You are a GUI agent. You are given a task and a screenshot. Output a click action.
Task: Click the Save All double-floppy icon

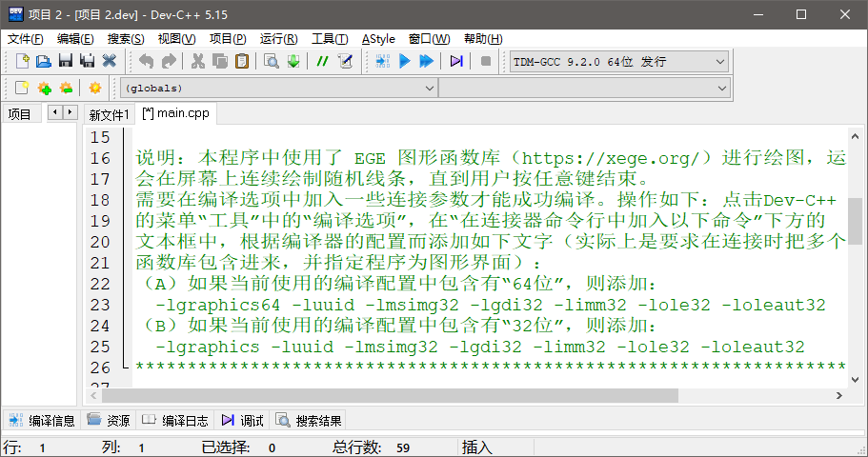click(87, 61)
